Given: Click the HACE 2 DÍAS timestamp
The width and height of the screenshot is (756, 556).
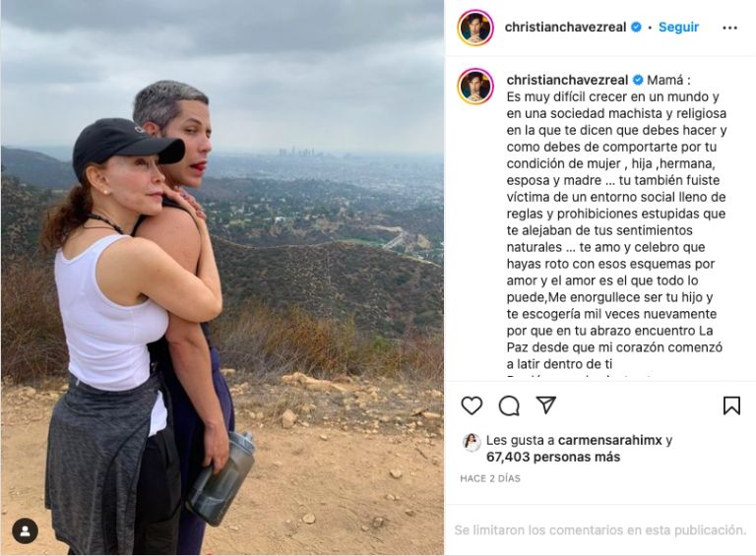Looking at the screenshot, I should tap(490, 478).
